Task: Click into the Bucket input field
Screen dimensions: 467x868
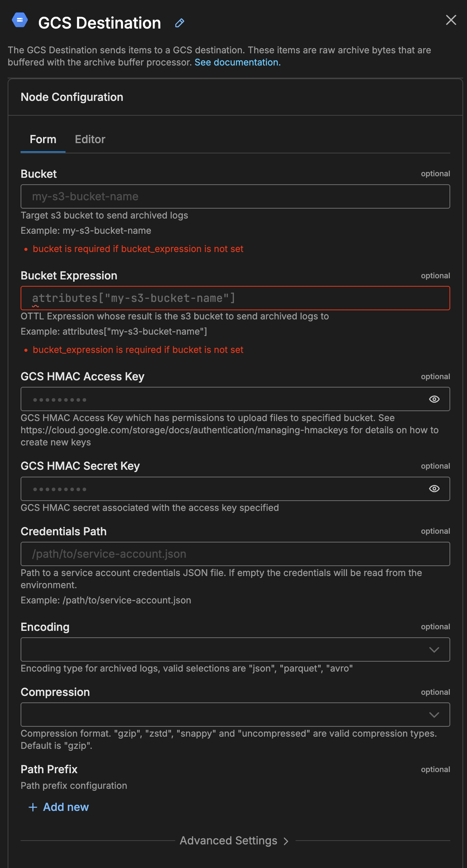Action: click(x=235, y=196)
